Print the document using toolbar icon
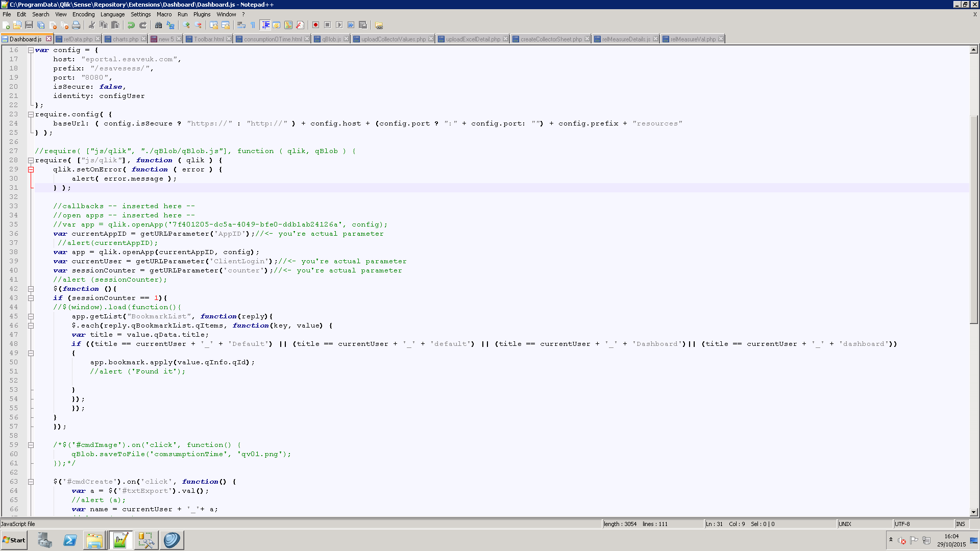 click(76, 25)
